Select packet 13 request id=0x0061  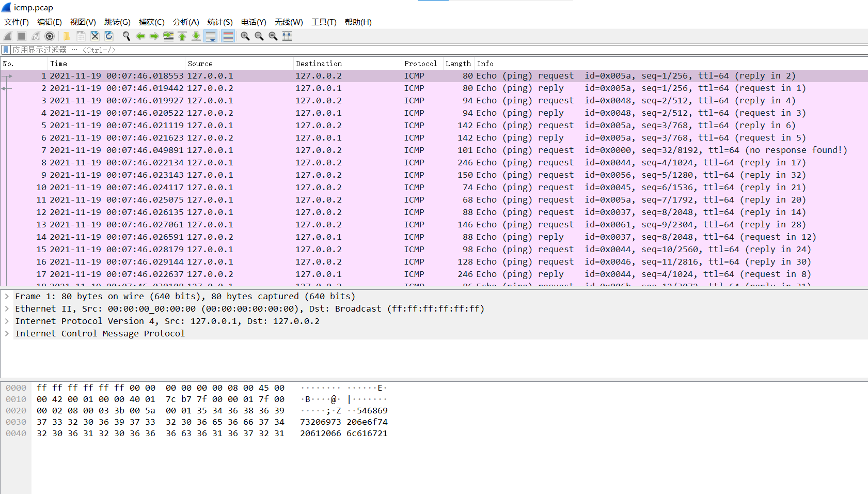(x=434, y=224)
